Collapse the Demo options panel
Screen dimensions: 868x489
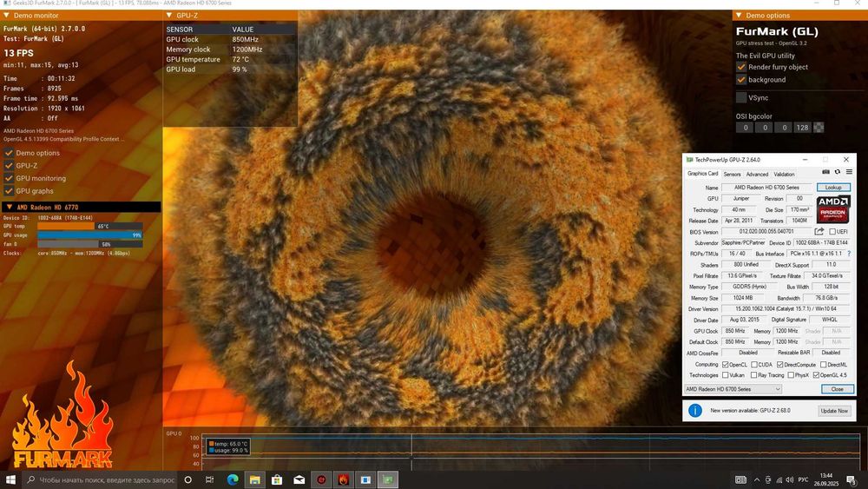pyautogui.click(x=739, y=16)
